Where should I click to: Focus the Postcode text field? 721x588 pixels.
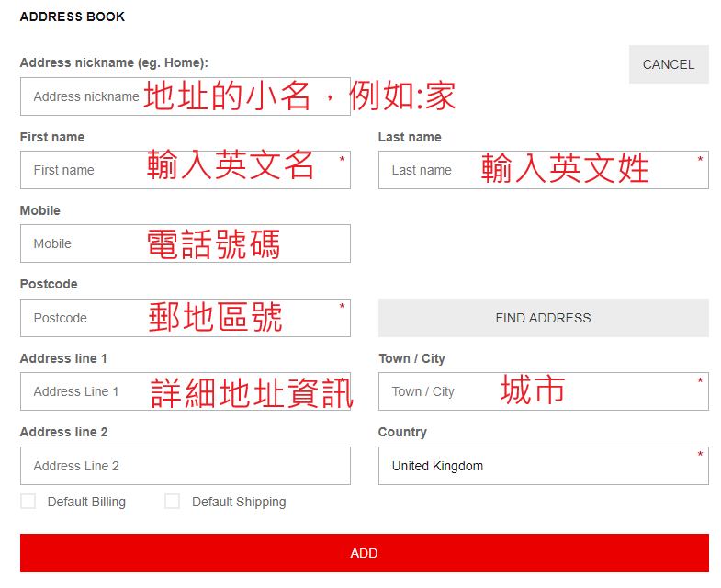185,318
